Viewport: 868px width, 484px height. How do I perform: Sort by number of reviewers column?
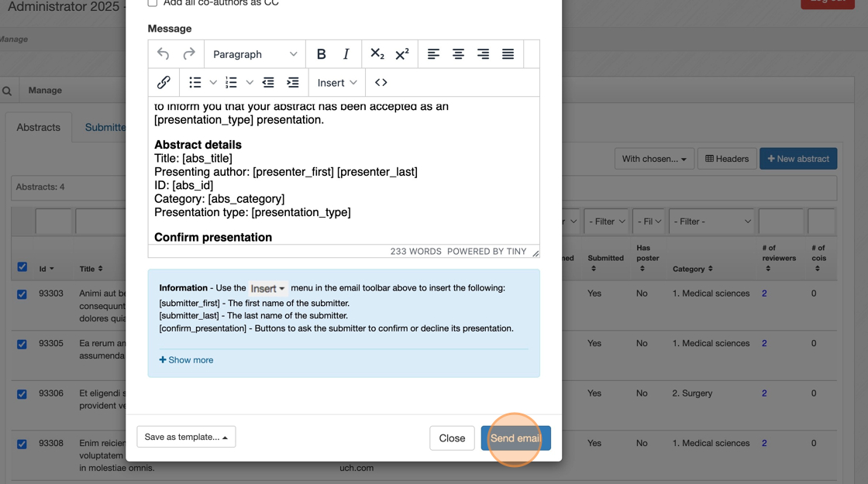coord(768,269)
